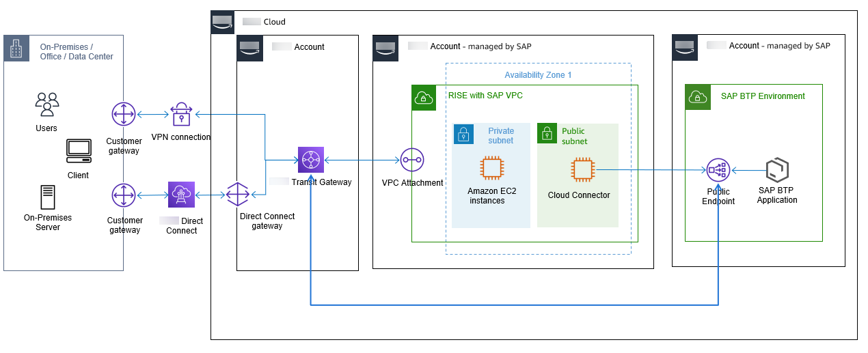The image size is (868, 353).
Task: Select the VPC Attachment circle icon
Action: click(413, 160)
